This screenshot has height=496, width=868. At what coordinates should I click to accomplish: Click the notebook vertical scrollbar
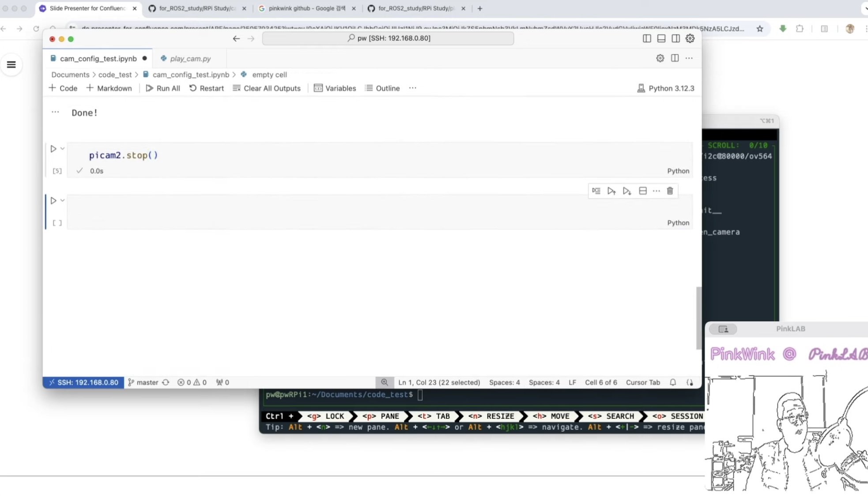[698, 318]
